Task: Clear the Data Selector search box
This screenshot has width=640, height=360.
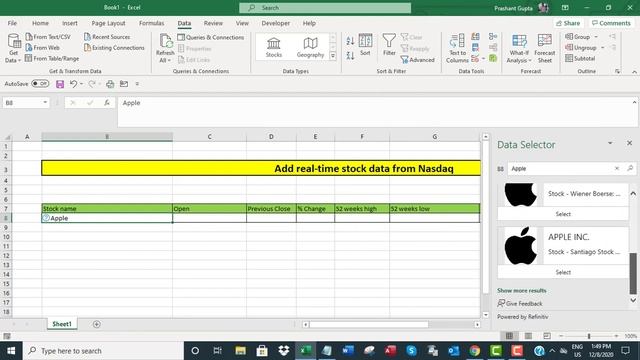Action: (x=617, y=168)
